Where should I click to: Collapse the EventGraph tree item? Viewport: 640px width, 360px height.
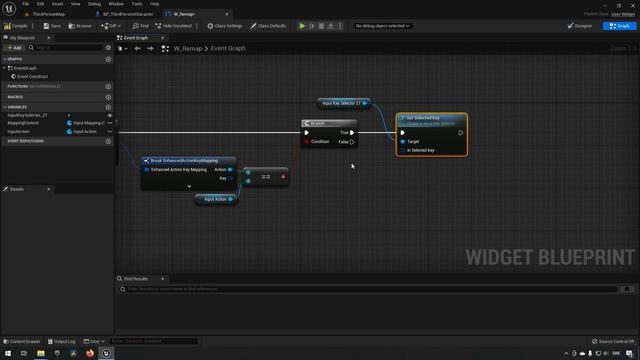[x=4, y=68]
